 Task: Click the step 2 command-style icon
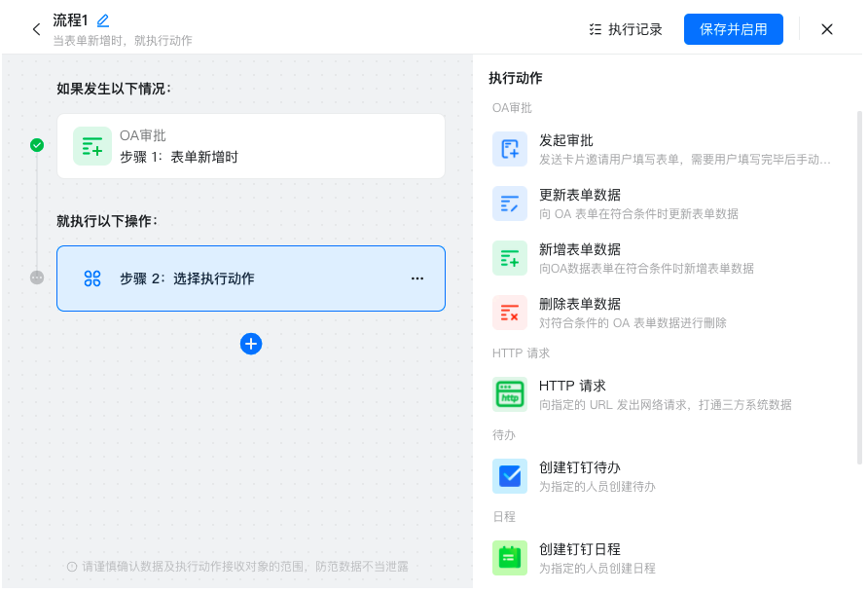(x=92, y=278)
